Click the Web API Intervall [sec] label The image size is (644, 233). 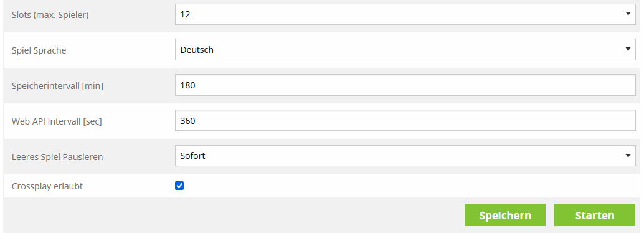tap(57, 121)
